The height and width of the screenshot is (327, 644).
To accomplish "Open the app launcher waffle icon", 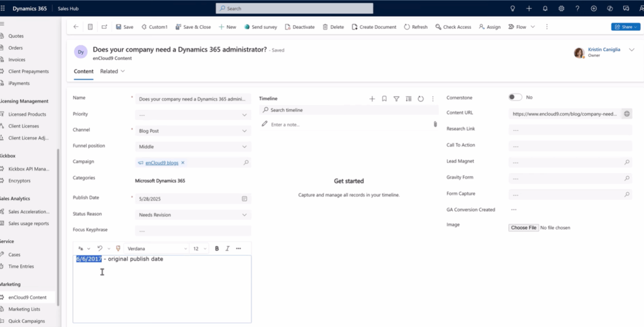I will 3,8.
